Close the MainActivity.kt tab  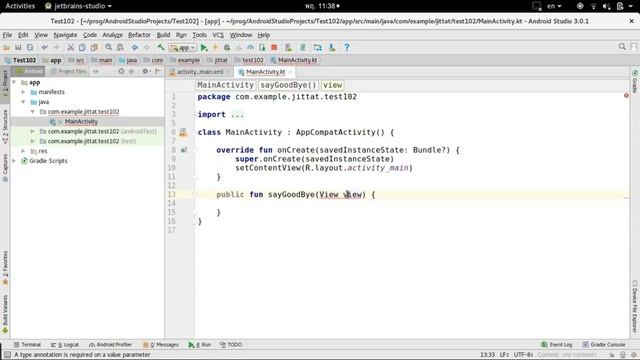[x=290, y=72]
